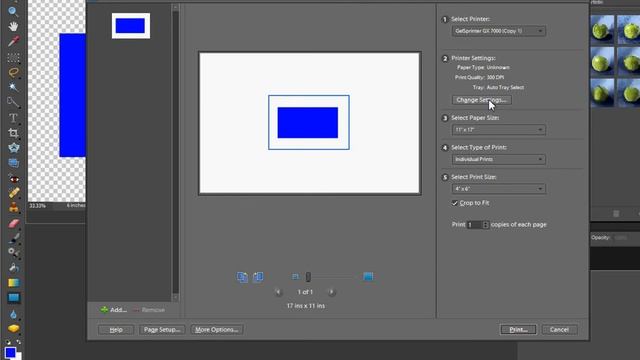Expand the Select Type of Print dropdown
The height and width of the screenshot is (360, 640).
click(x=498, y=159)
